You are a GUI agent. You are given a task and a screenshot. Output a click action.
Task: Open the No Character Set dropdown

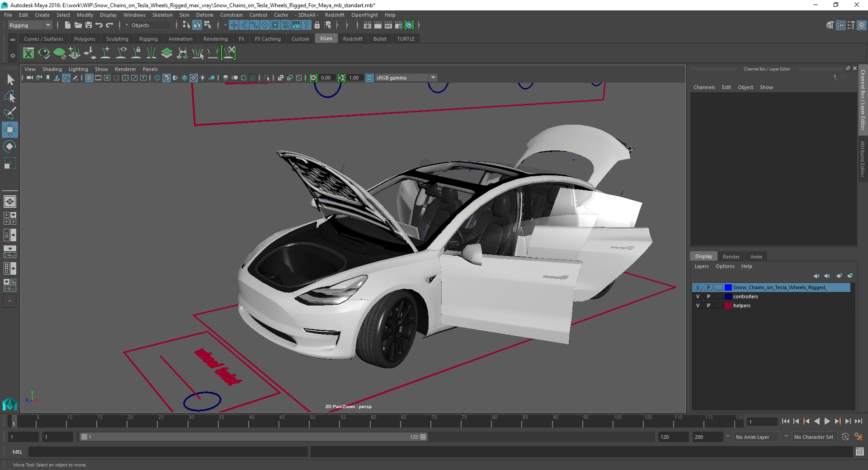point(815,437)
